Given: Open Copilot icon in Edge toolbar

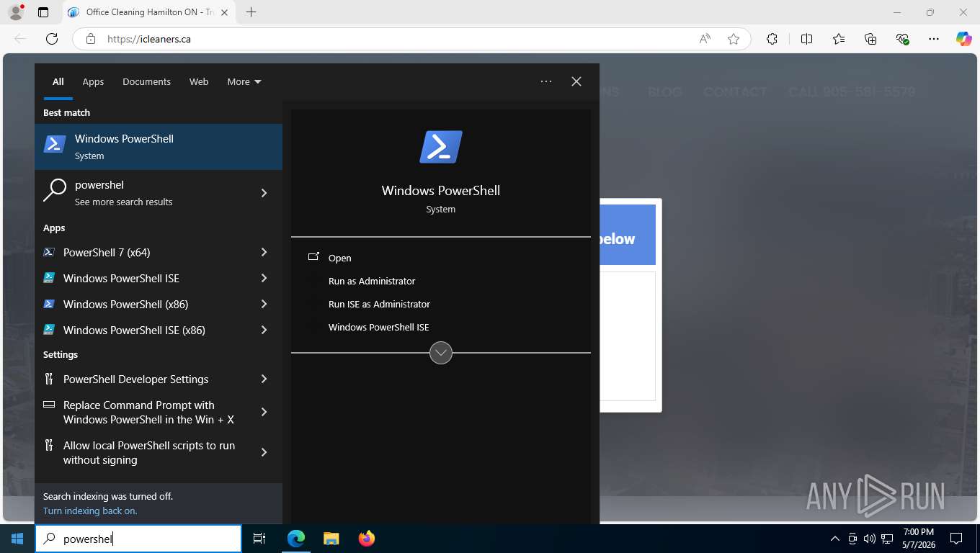Looking at the screenshot, I should click(964, 39).
